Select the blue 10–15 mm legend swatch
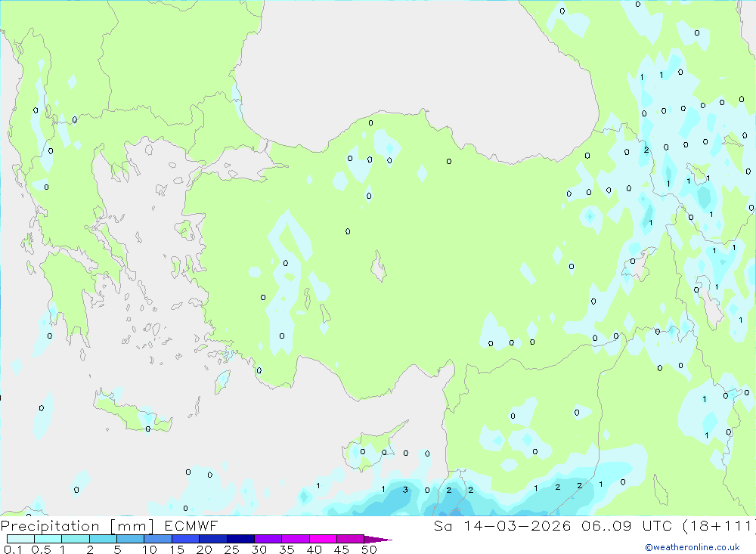The width and height of the screenshot is (756, 554). (158, 539)
